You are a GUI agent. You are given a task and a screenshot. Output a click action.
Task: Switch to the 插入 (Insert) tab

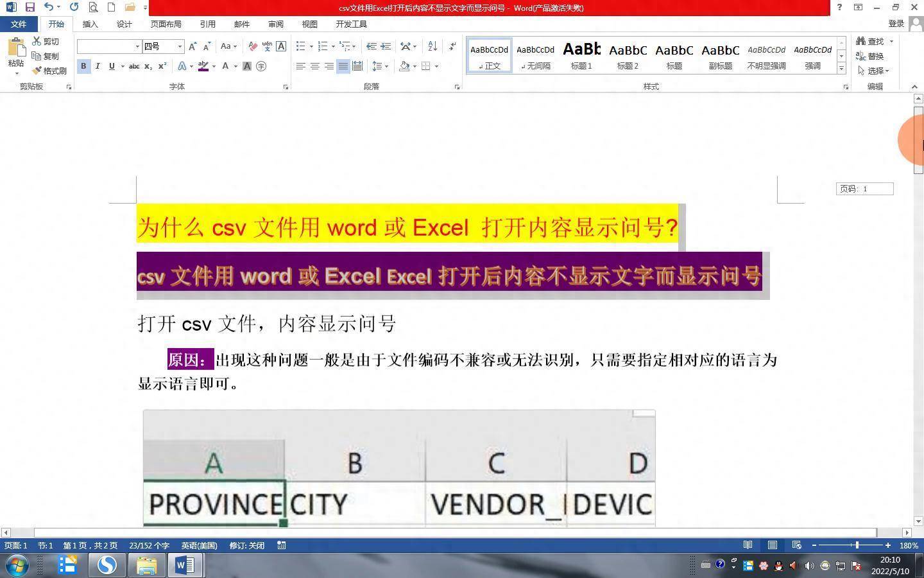(90, 24)
